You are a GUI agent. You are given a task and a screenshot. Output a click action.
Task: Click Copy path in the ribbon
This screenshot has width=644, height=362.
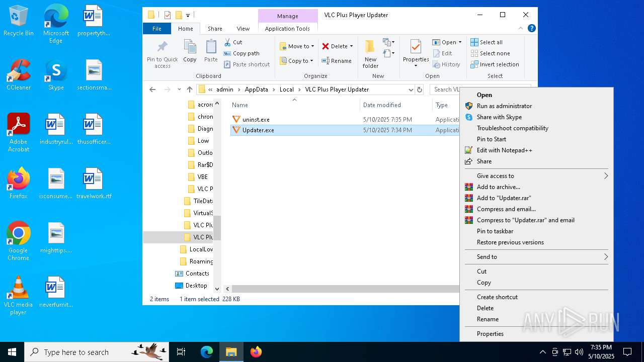click(x=242, y=53)
